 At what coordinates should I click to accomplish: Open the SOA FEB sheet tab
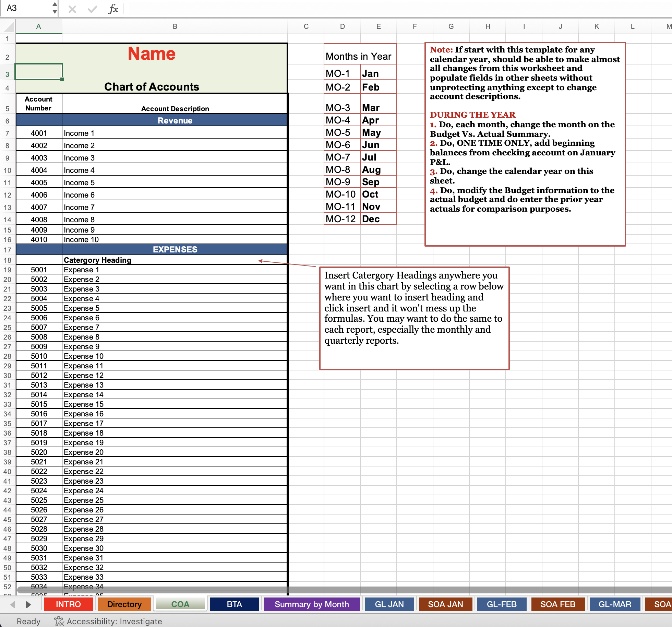click(x=558, y=604)
